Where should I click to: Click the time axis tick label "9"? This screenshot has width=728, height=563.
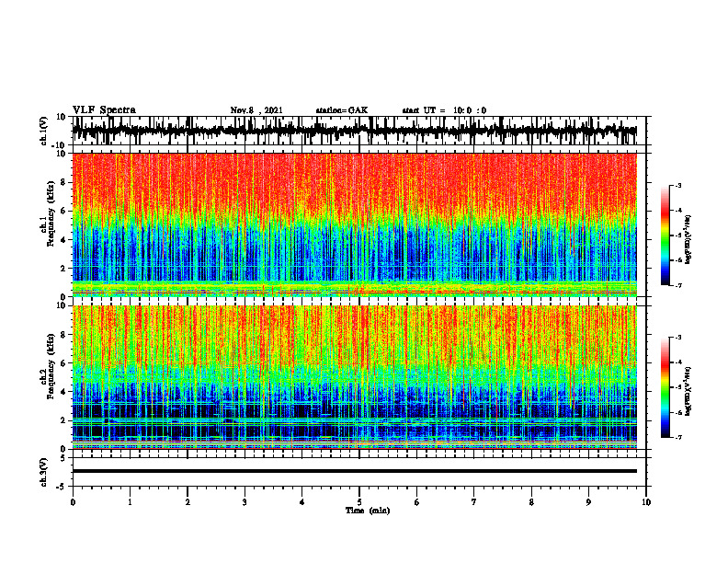pyautogui.click(x=588, y=502)
